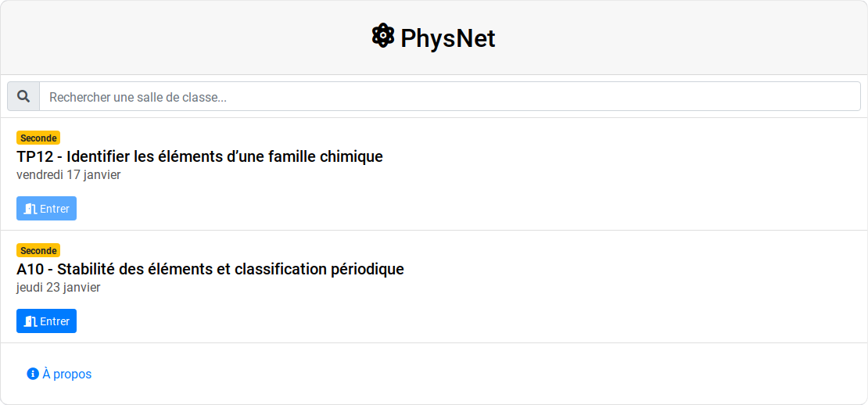868x405 pixels.
Task: Focus the classroom search field
Action: (x=450, y=97)
